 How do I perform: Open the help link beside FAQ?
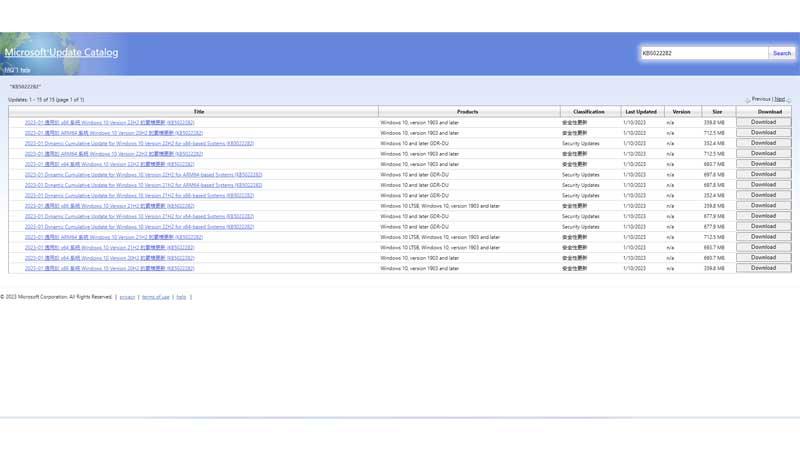pyautogui.click(x=25, y=70)
